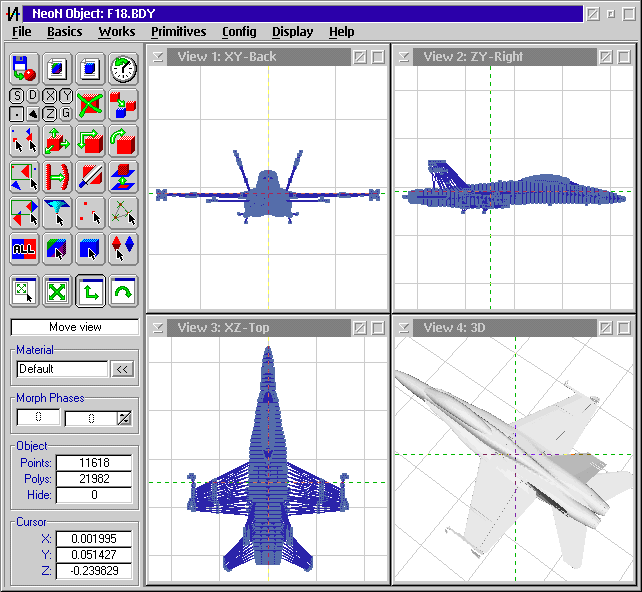This screenshot has height=592, width=642.
Task: Select the rotate view tool
Action: click(x=123, y=291)
